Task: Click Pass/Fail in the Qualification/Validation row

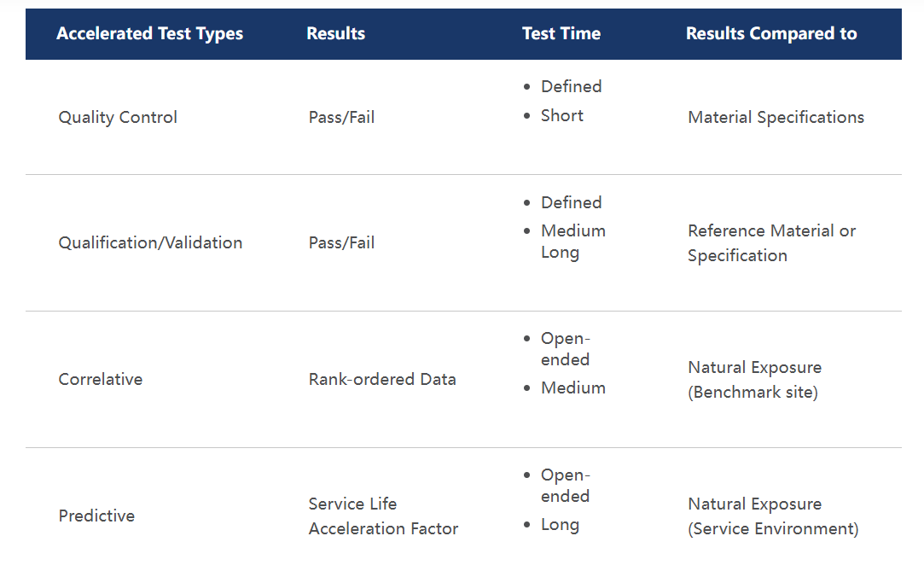Action: point(342,242)
